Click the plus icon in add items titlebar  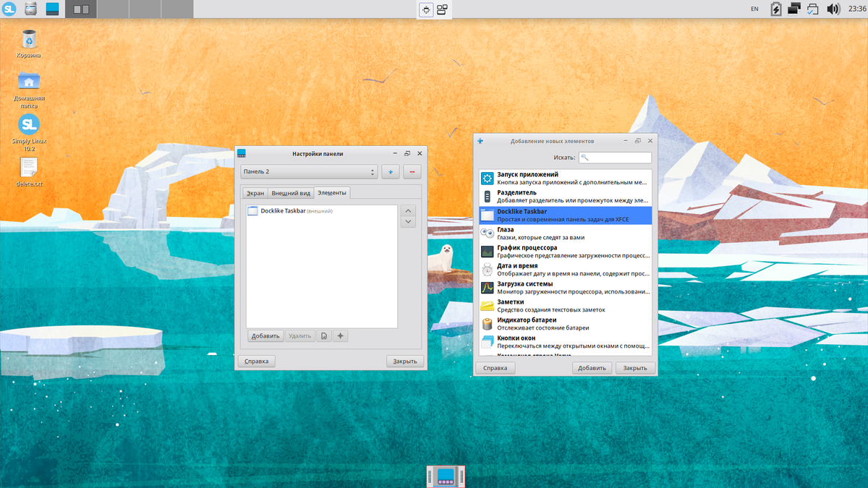[x=480, y=141]
